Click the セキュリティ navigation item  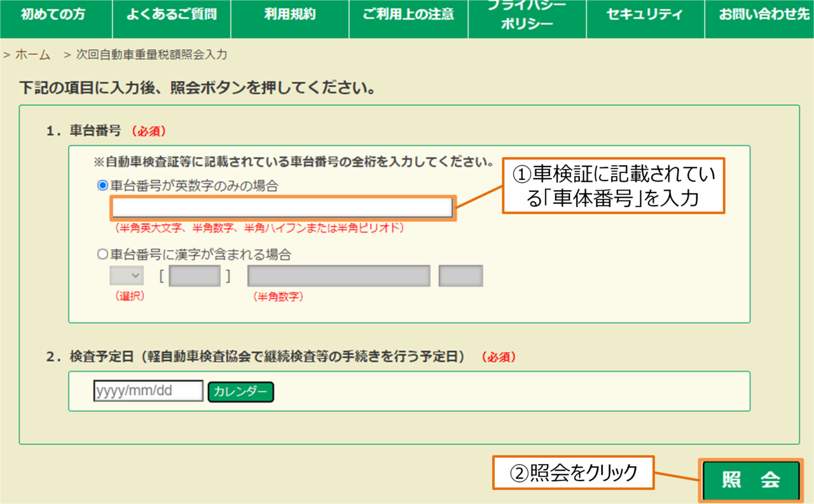click(x=645, y=15)
